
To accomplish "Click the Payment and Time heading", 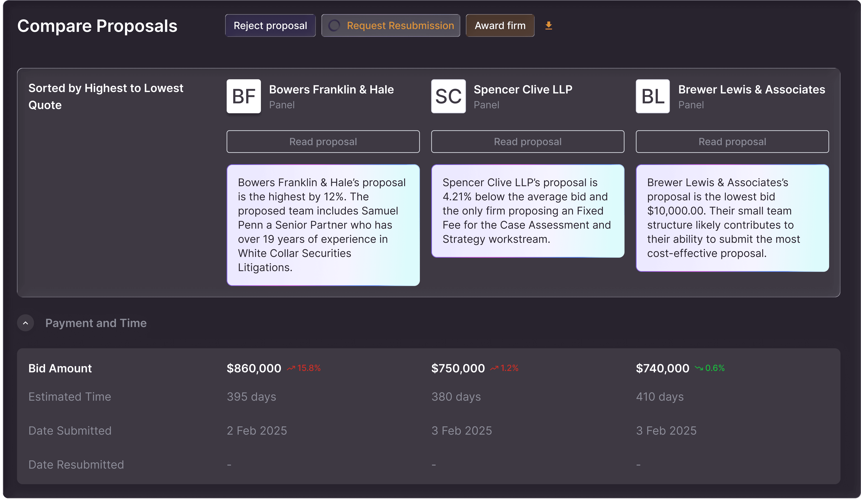I will 96,323.
